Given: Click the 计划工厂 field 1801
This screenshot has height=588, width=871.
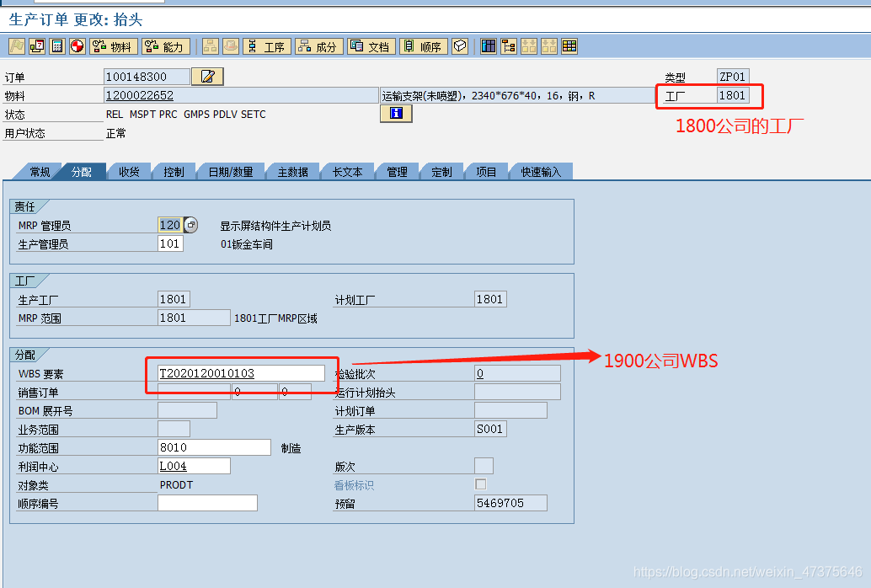Looking at the screenshot, I should pyautogui.click(x=490, y=299).
